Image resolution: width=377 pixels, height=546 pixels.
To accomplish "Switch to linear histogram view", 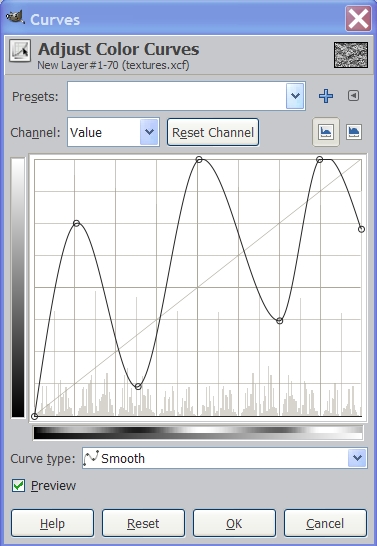I will [x=326, y=132].
